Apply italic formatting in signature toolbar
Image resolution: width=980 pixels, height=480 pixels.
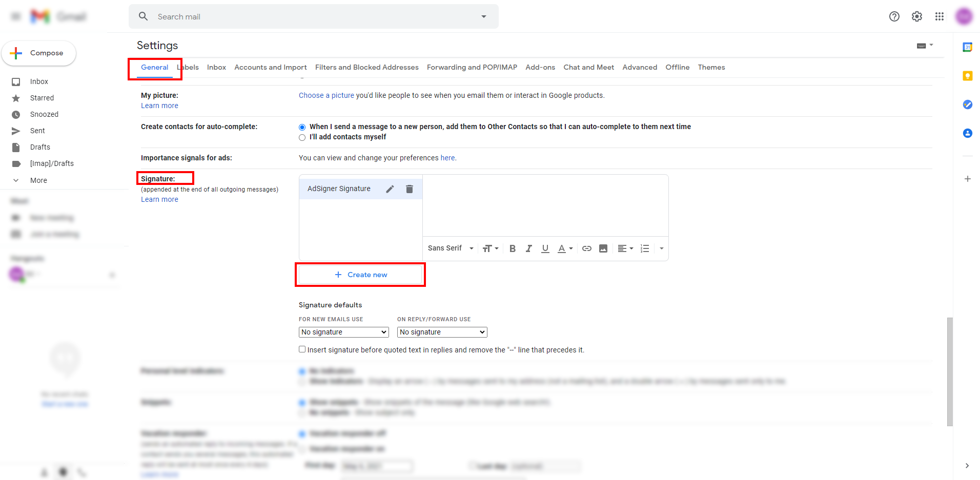[528, 248]
